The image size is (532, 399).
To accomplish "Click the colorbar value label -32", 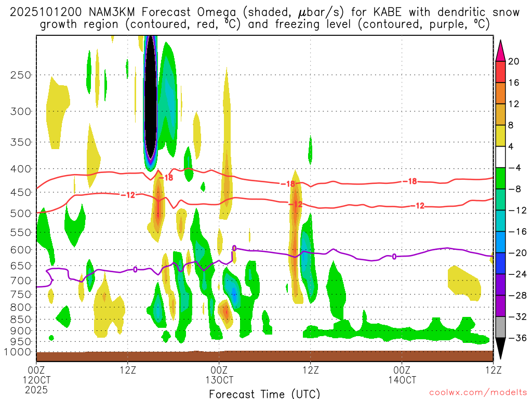I will [x=517, y=316].
